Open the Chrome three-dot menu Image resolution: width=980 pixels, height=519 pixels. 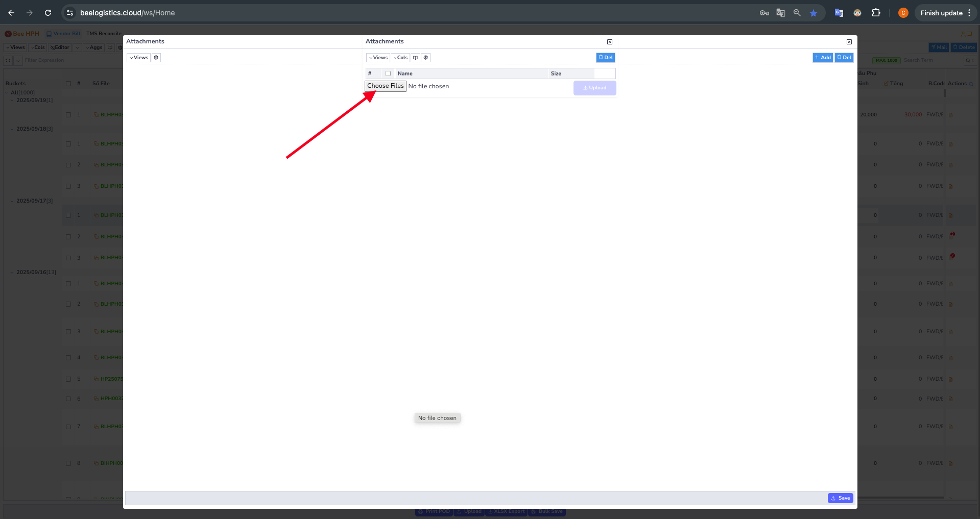[x=969, y=13]
